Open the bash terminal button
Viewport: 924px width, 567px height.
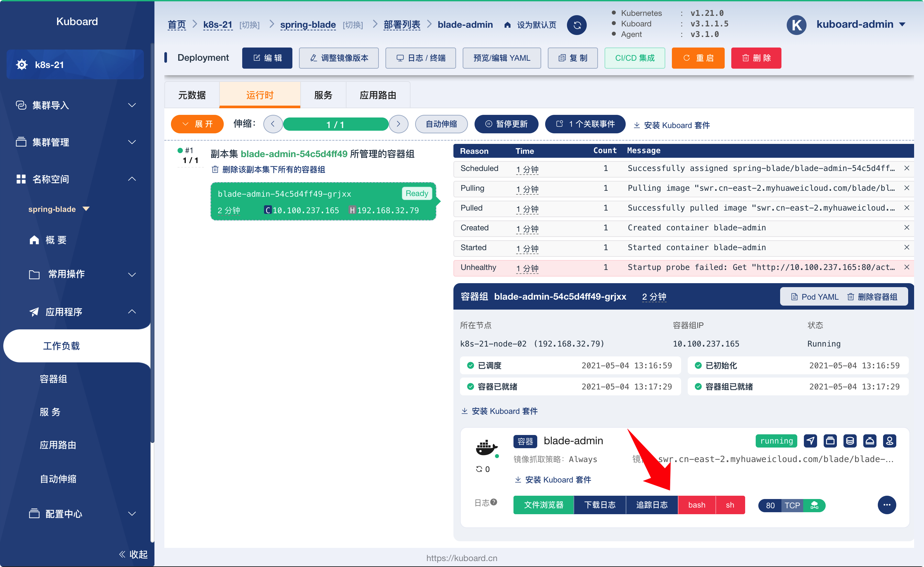pyautogui.click(x=697, y=505)
